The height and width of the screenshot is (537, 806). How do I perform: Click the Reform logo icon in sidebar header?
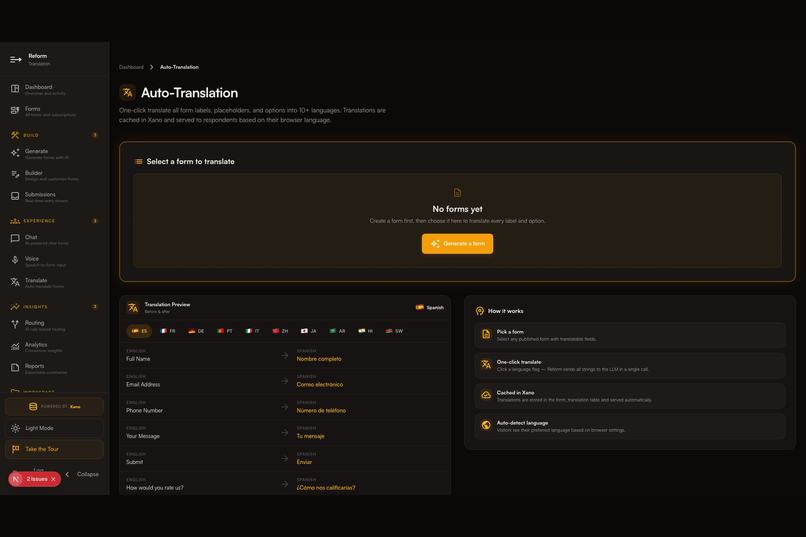point(15,60)
